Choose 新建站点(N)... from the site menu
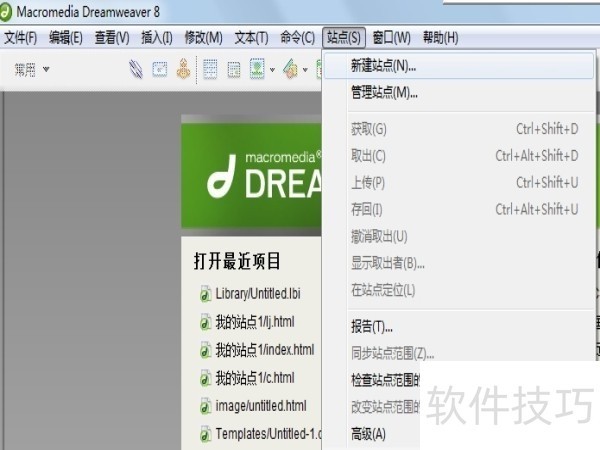The image size is (600, 450). (x=459, y=66)
